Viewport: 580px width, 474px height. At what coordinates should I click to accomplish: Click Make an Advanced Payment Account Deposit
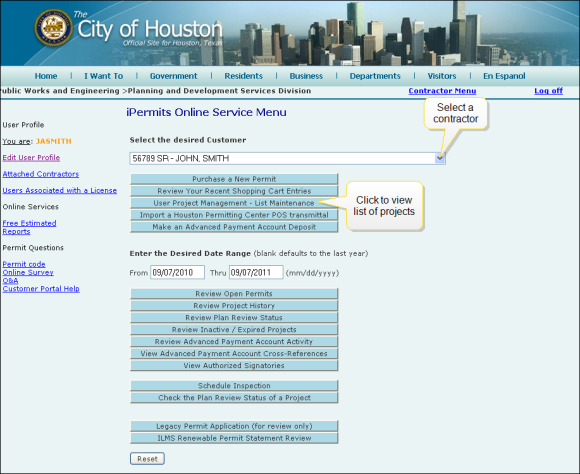click(234, 227)
